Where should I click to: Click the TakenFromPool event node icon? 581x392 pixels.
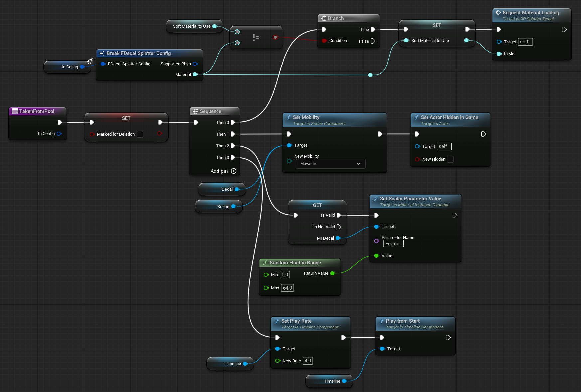tap(15, 111)
